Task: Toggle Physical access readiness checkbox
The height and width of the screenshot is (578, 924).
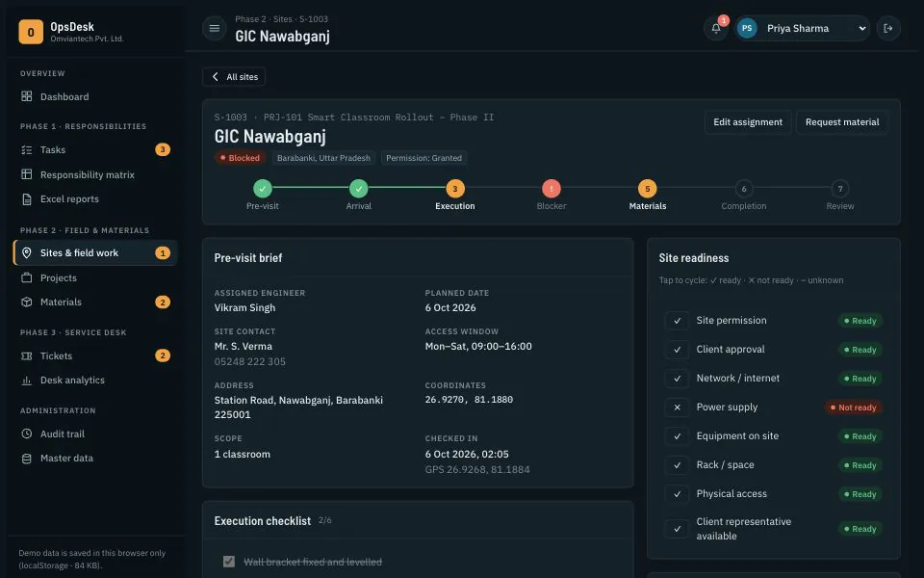Action: [x=677, y=494]
